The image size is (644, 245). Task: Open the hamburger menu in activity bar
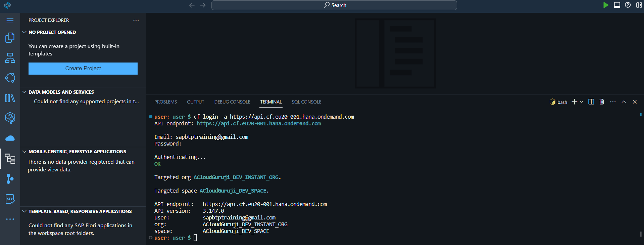click(x=10, y=21)
